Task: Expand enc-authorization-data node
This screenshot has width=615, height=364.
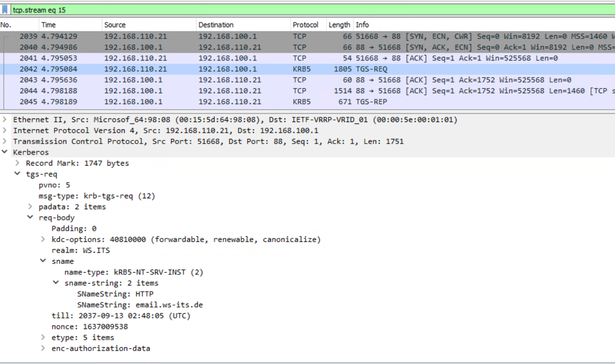Action: pos(43,348)
